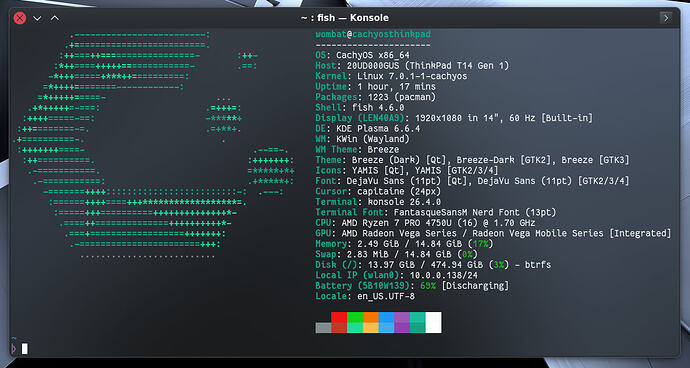Click the purple fish prompt symbol
The width and height of the screenshot is (690, 368).
[14, 349]
